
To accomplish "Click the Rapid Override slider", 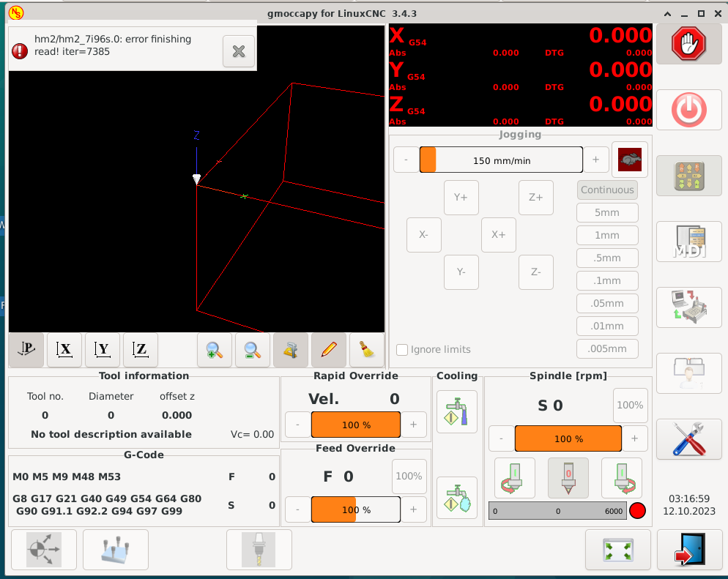I will [x=356, y=425].
